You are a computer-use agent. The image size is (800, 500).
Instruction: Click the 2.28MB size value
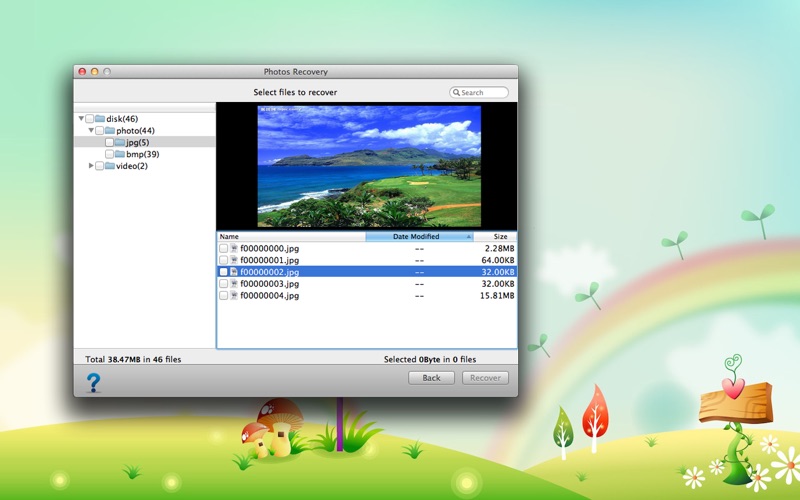click(499, 248)
